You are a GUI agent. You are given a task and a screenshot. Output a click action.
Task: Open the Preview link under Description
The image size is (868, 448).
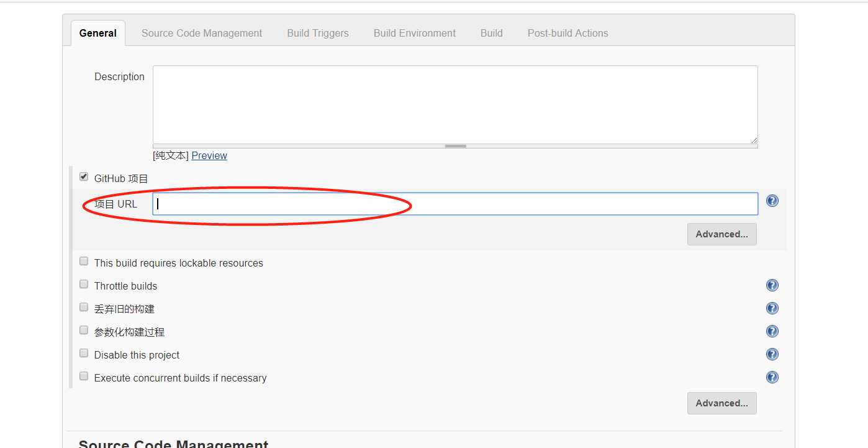[209, 155]
